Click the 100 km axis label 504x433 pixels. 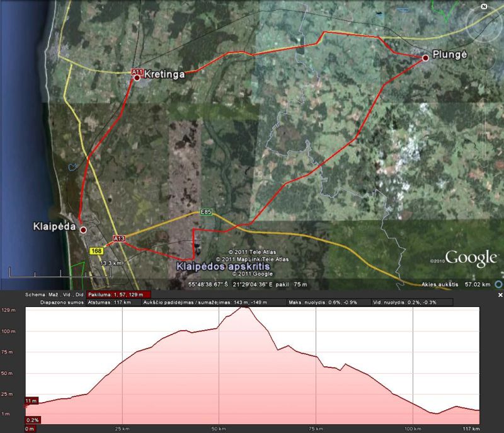pos(413,429)
